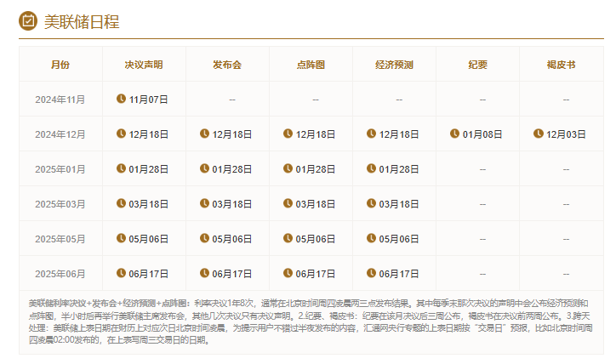
Task: Click the 褐皮书 column header
Action: coord(561,65)
